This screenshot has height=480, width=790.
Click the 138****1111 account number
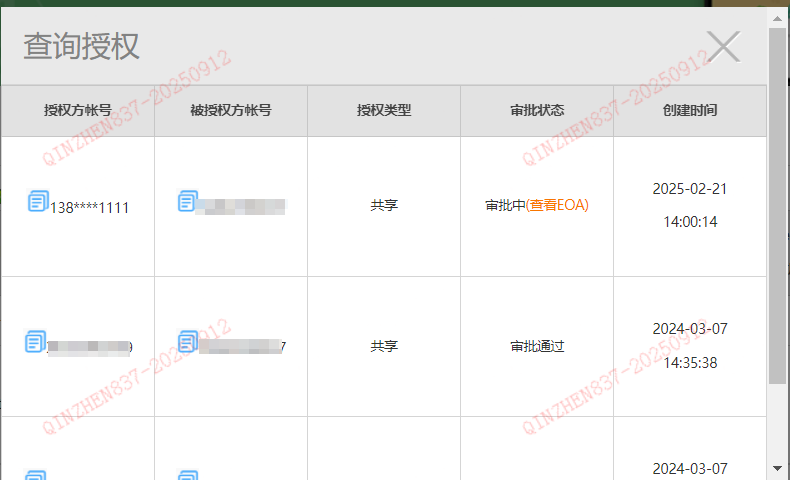click(x=89, y=208)
